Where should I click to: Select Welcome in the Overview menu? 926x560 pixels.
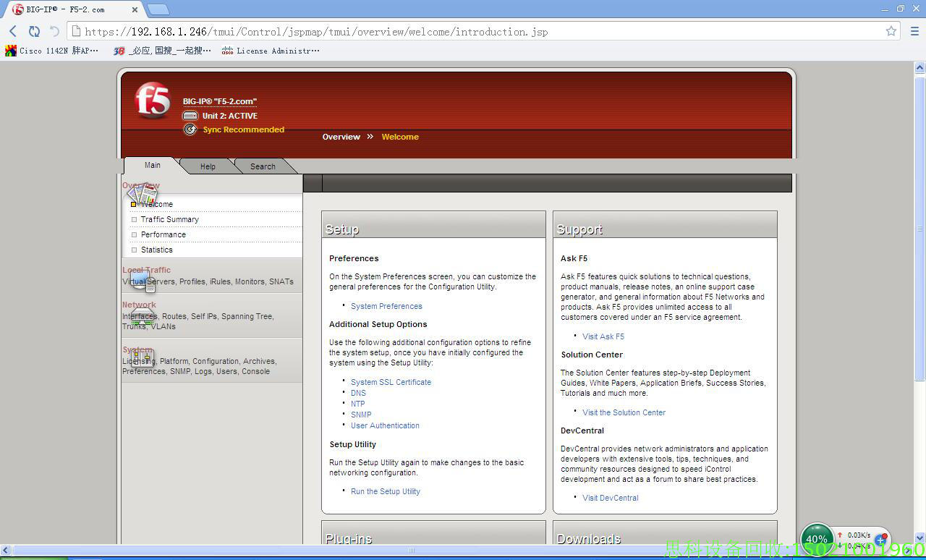pos(157,204)
